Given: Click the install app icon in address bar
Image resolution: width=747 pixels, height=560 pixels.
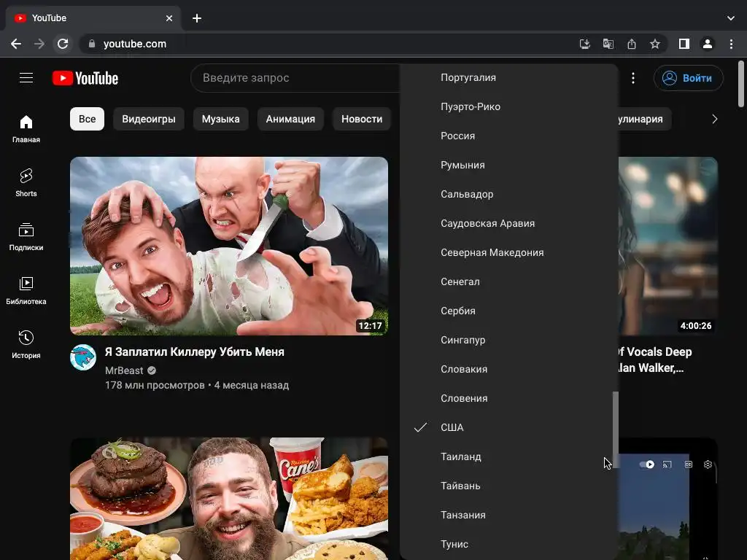Looking at the screenshot, I should click(x=584, y=44).
